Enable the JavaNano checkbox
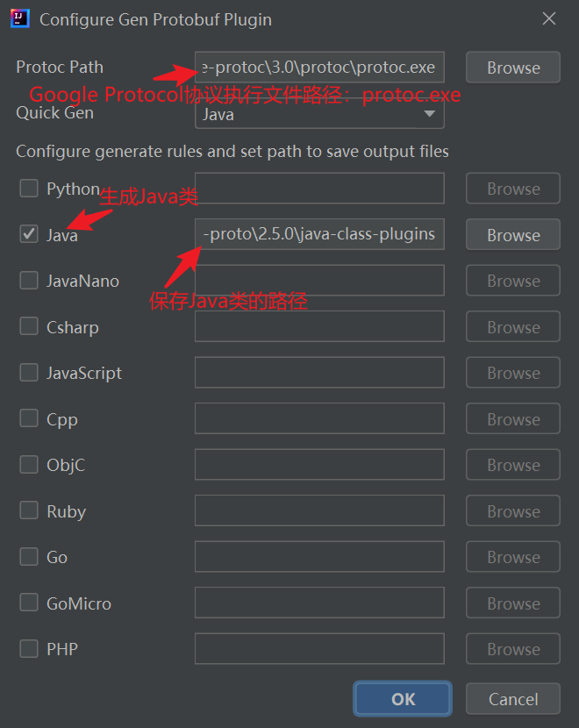 (x=28, y=281)
